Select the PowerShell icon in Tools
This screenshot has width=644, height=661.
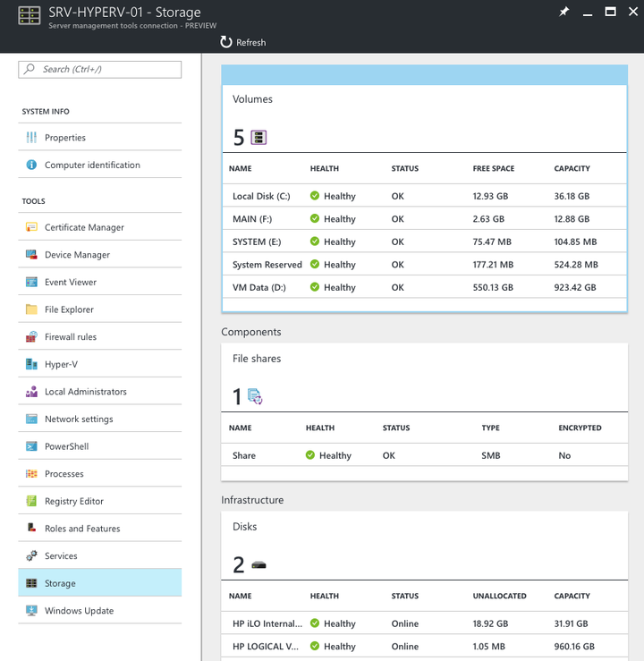pos(31,446)
